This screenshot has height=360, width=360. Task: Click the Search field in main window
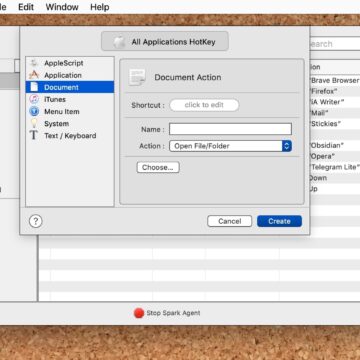(x=335, y=44)
